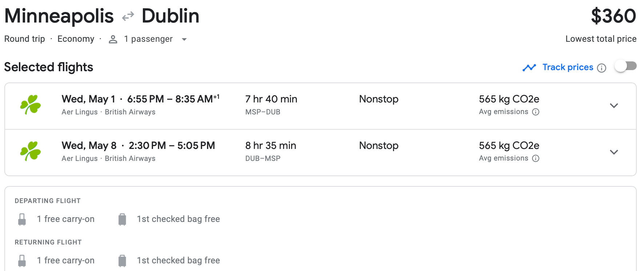Click the $360 lowest total price
This screenshot has width=644, height=271.
613,16
